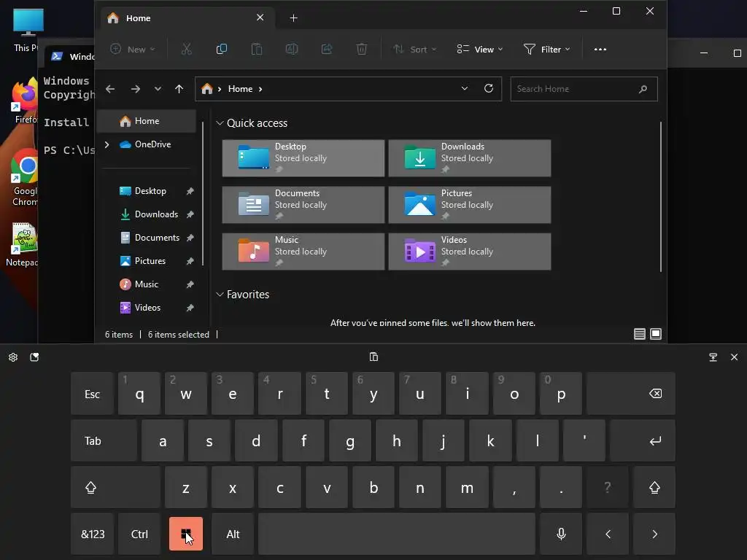Tap the Tab key
747x560 pixels.
104,440
